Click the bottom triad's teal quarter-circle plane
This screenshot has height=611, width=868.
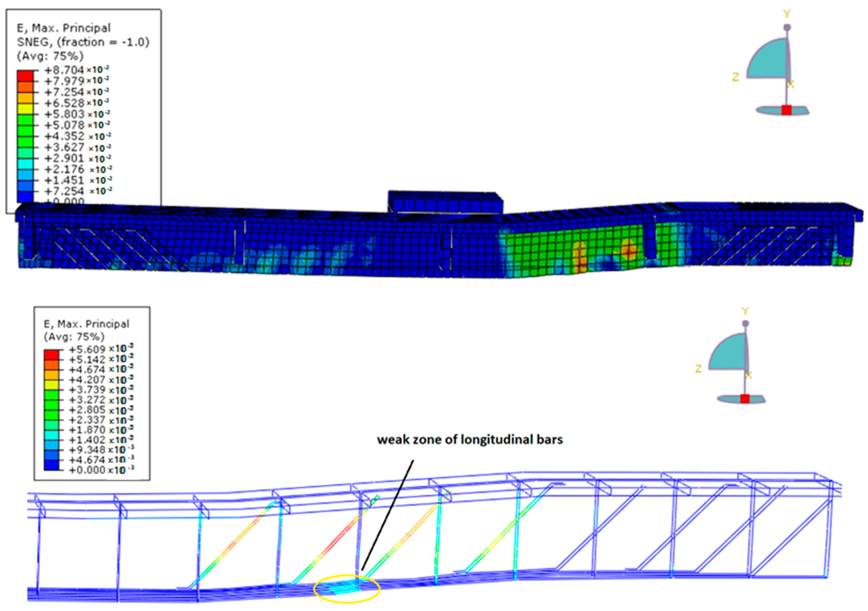(730, 354)
